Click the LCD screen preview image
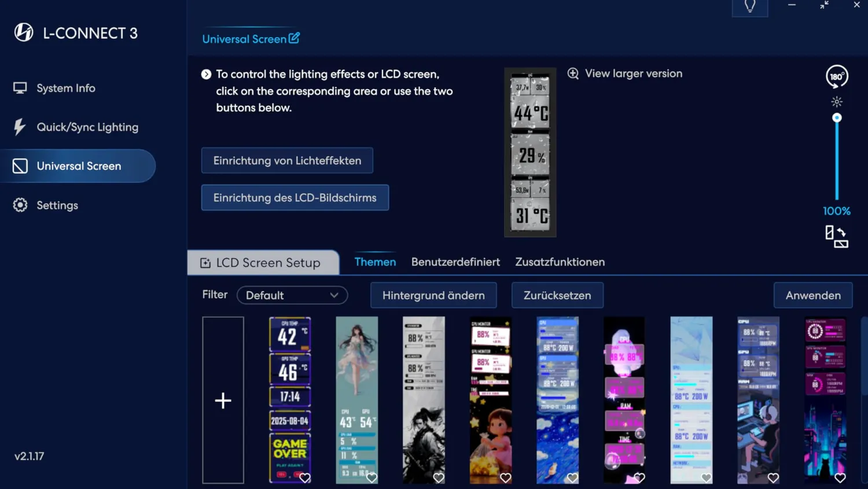Viewport: 868px width, 489px height. [530, 152]
